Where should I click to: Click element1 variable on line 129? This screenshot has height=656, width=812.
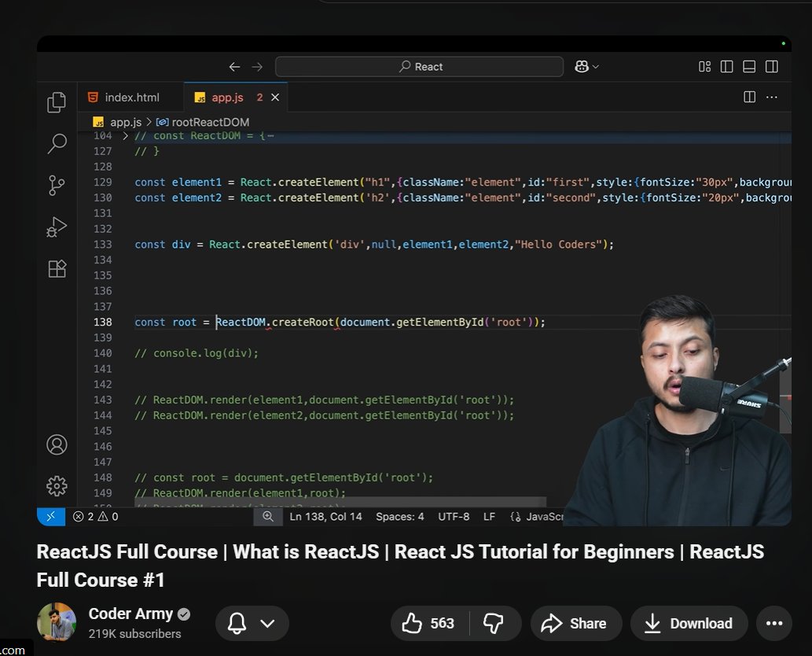coord(197,182)
